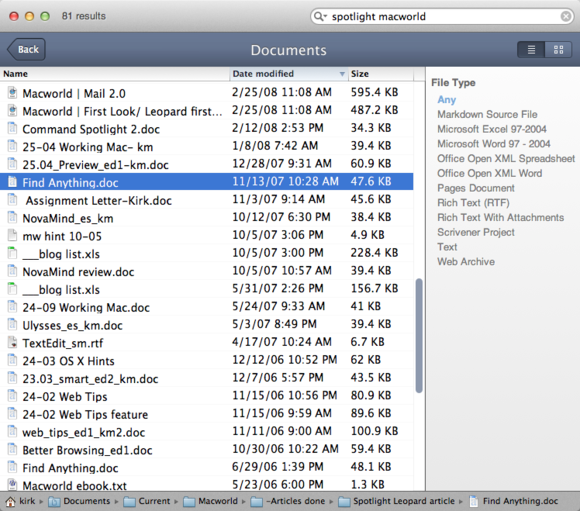Click the Size column header
Image resolution: width=580 pixels, height=511 pixels.
point(380,74)
